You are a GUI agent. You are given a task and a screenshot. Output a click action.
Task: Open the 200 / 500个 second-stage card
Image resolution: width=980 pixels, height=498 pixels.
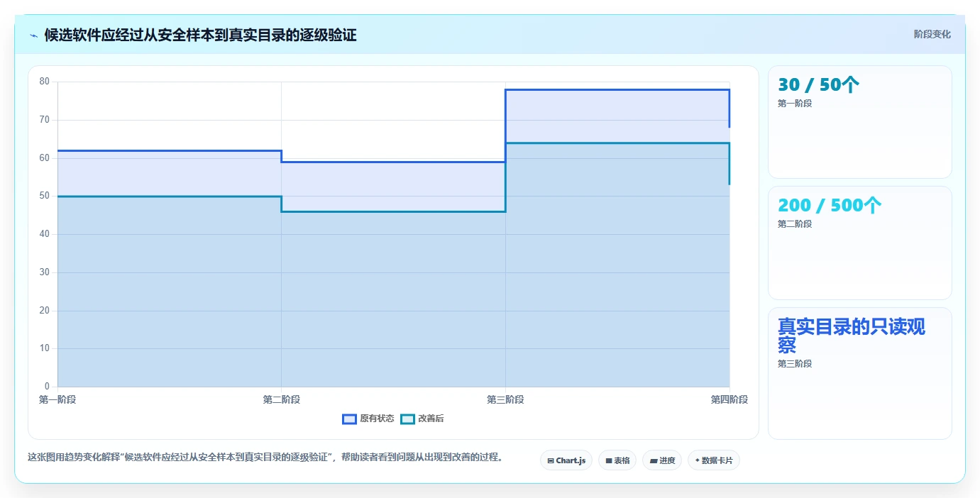point(859,243)
